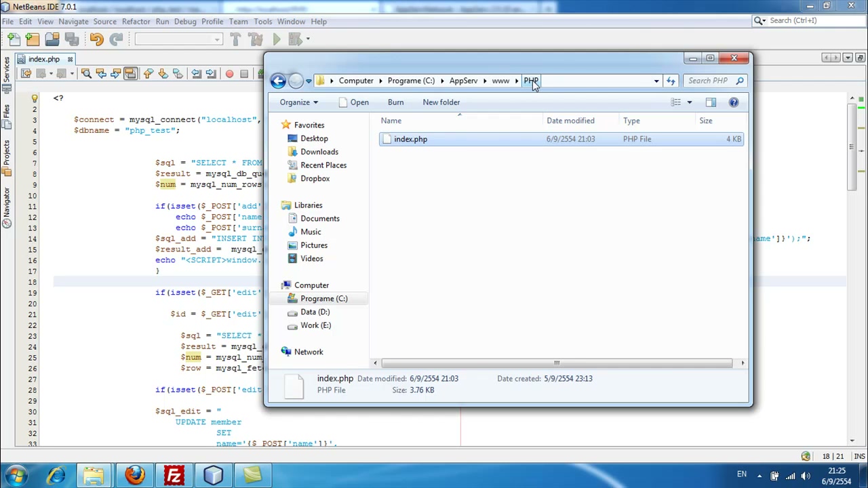The width and height of the screenshot is (868, 488).
Task: Select the index.php editor tab
Action: 44,59
